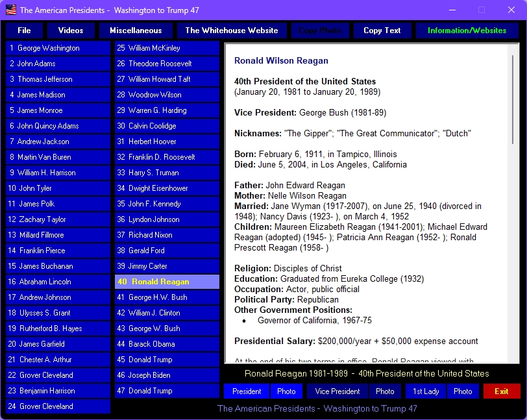The height and width of the screenshot is (420, 527).
Task: Click the American flag app icon in title bar
Action: point(11,10)
